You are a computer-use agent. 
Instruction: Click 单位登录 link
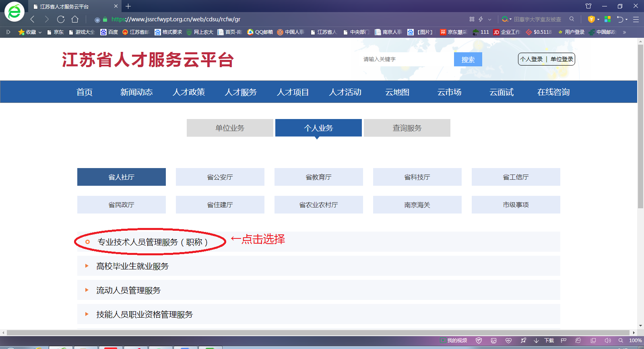point(562,59)
